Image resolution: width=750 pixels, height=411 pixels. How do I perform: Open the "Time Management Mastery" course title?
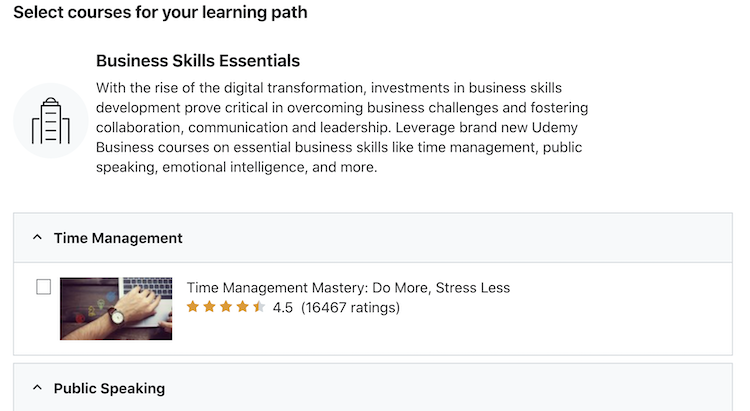pos(348,288)
